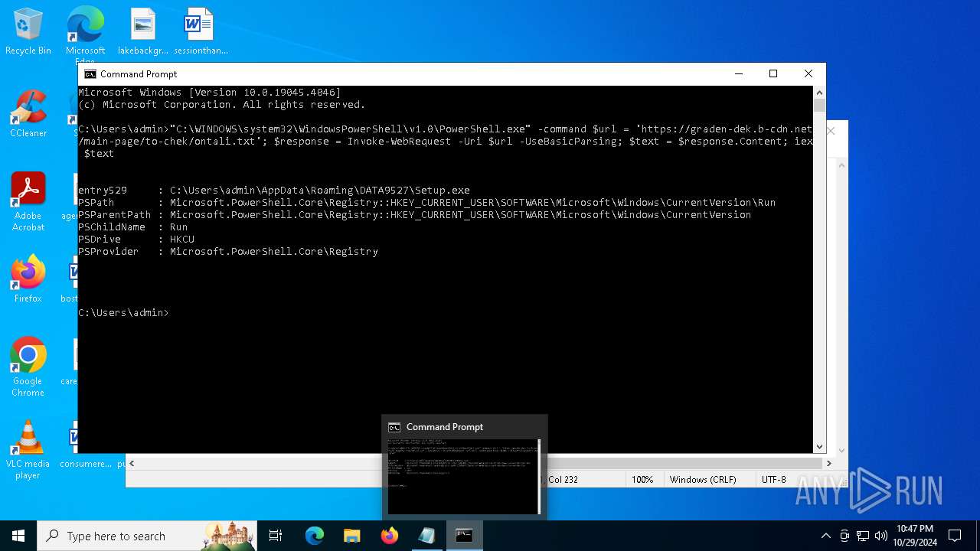Open Microsoft Edge from the taskbar
The image size is (980, 551).
pyautogui.click(x=315, y=536)
